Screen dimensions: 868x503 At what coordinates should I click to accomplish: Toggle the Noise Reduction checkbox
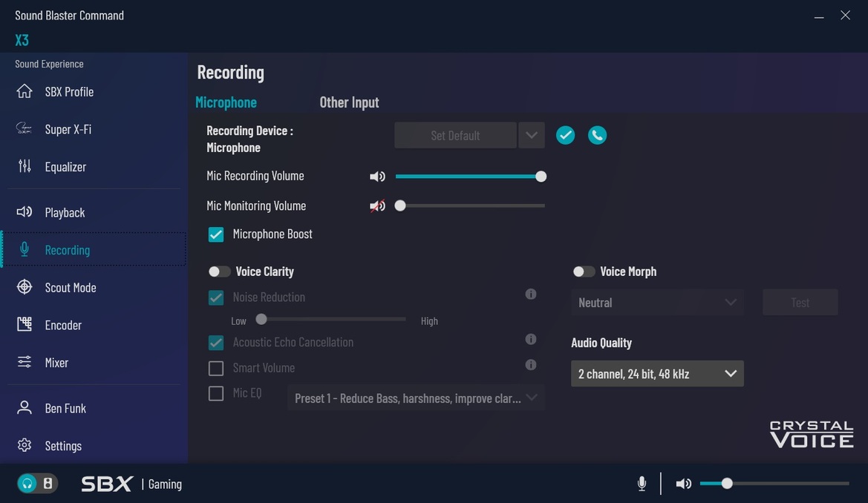216,297
